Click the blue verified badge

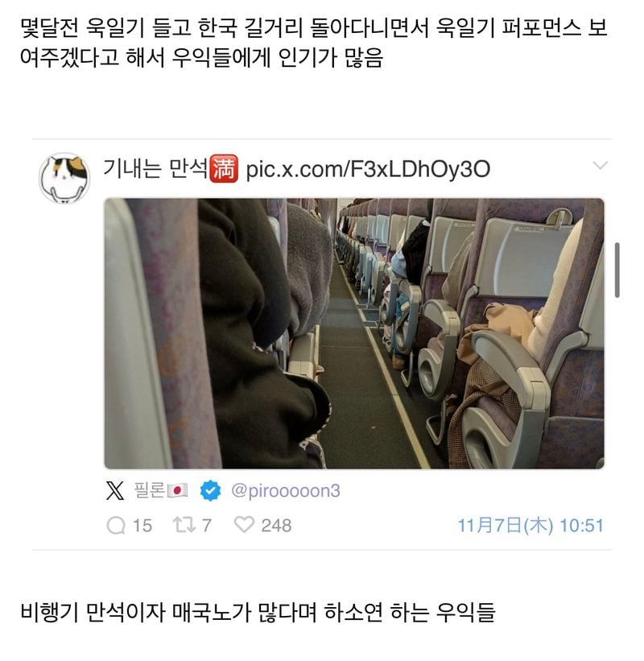(x=210, y=490)
